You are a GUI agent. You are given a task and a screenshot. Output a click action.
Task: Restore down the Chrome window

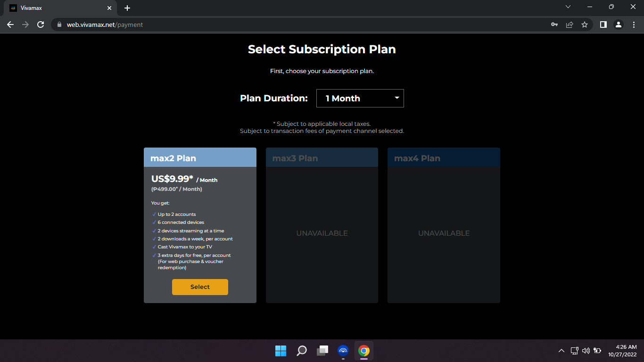pos(611,7)
